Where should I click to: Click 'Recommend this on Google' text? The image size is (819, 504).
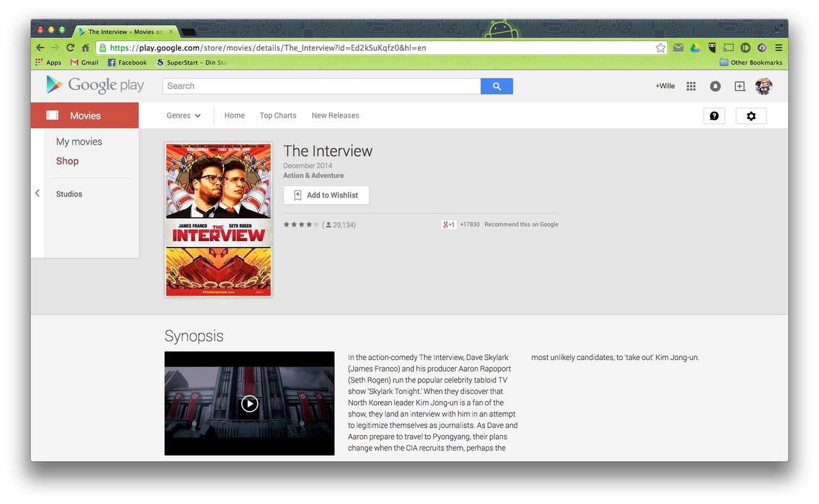[521, 224]
